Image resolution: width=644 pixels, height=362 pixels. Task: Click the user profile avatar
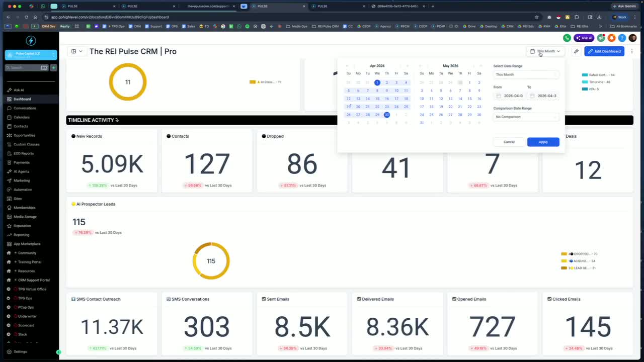[x=632, y=38]
